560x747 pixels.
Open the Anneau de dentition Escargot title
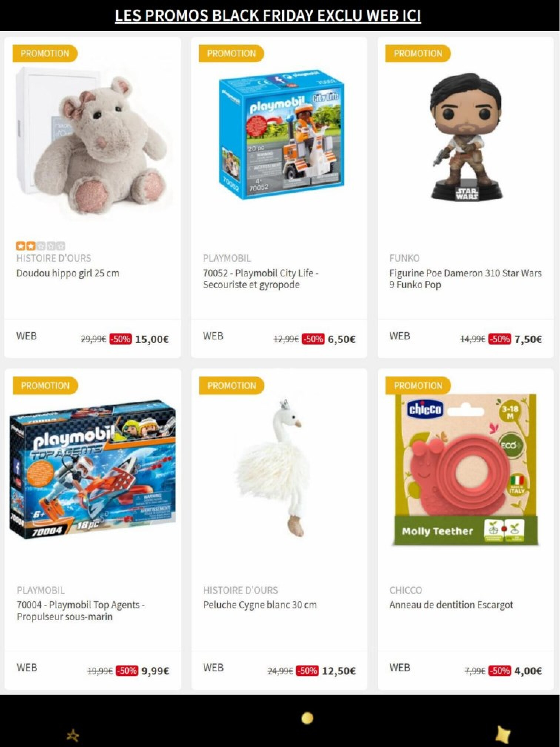[x=451, y=605]
